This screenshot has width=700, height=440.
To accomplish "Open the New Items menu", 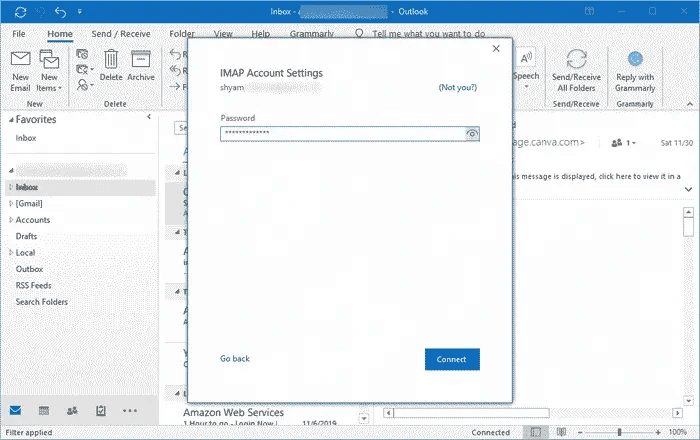I will [49, 71].
